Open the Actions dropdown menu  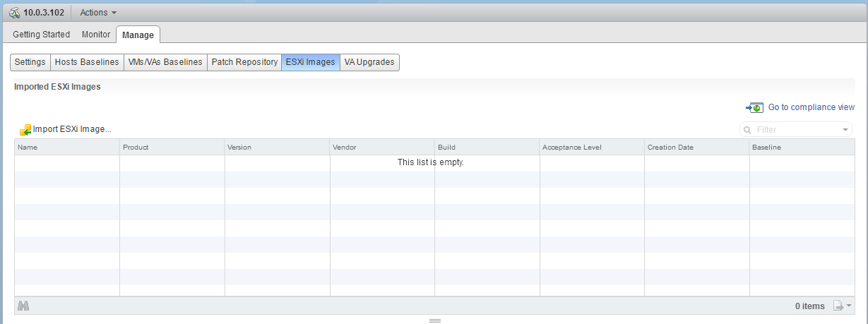tap(98, 13)
